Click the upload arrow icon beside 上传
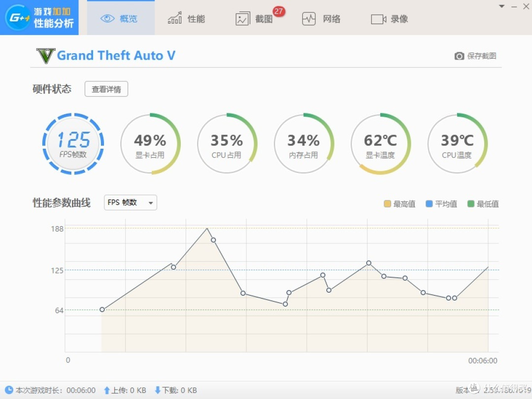 [x=107, y=391]
